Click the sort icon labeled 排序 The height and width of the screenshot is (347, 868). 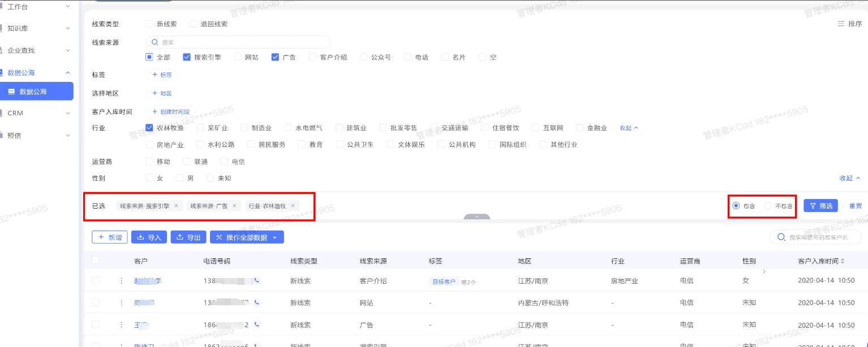tap(849, 24)
